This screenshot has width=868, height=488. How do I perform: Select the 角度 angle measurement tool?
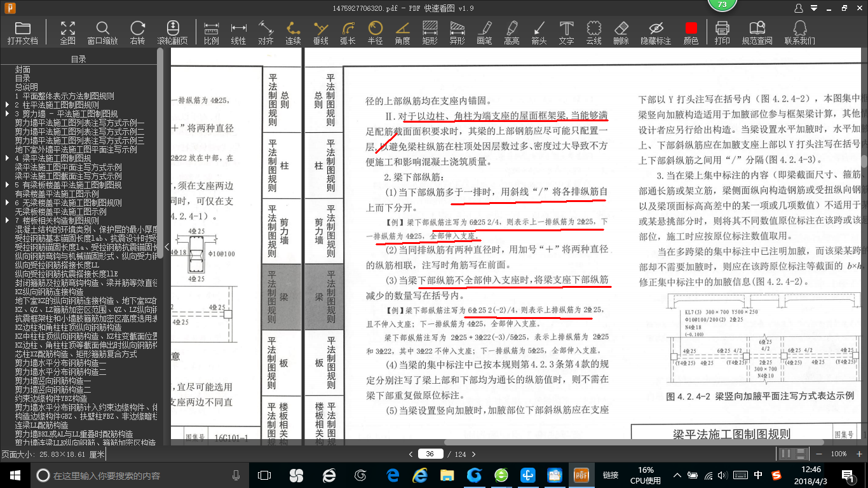click(x=403, y=32)
